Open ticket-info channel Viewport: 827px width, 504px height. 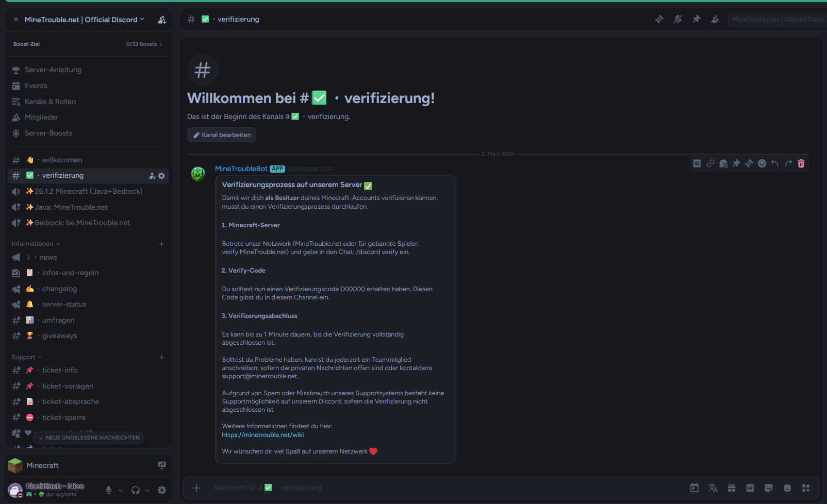pos(88,370)
